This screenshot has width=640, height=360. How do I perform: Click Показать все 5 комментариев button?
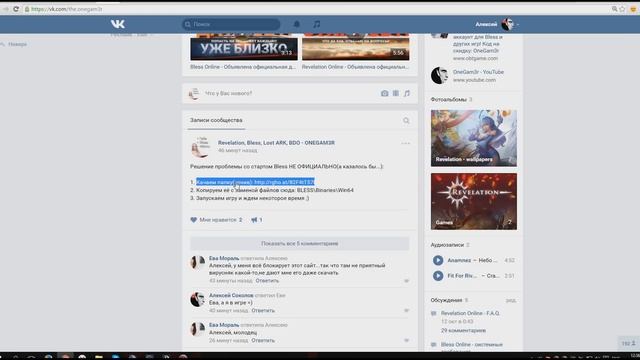point(300,243)
